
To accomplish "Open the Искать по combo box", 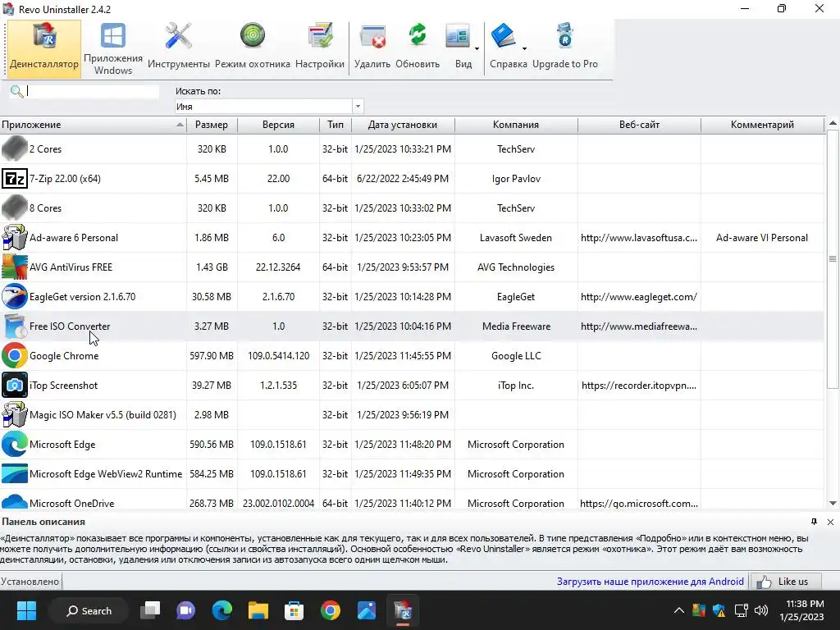I will [x=269, y=106].
